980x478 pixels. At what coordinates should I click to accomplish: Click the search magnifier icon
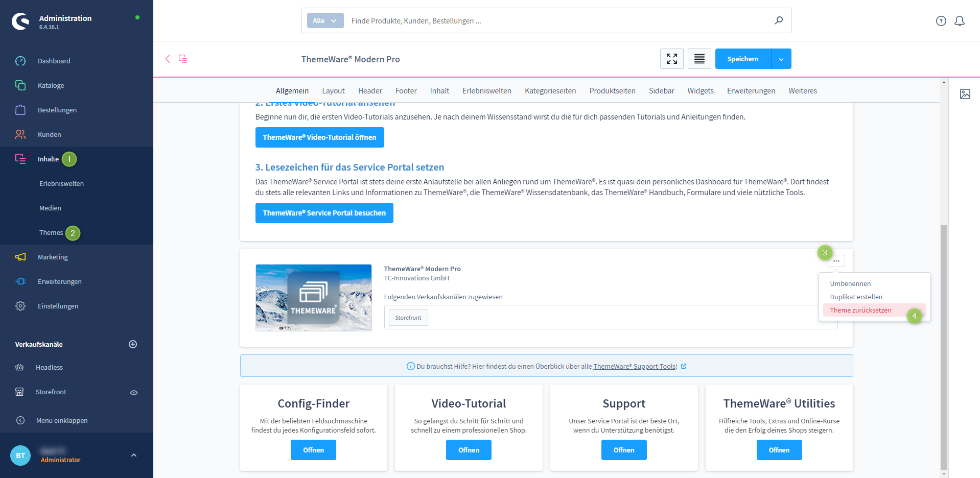[779, 20]
